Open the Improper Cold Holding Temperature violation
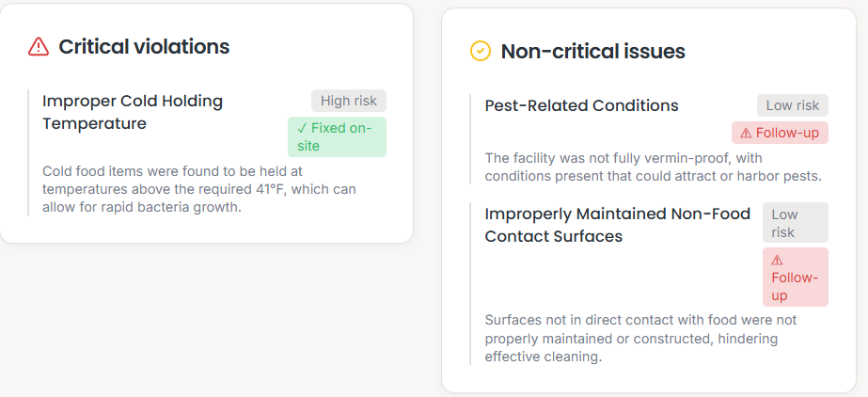The height and width of the screenshot is (397, 868). 133,112
